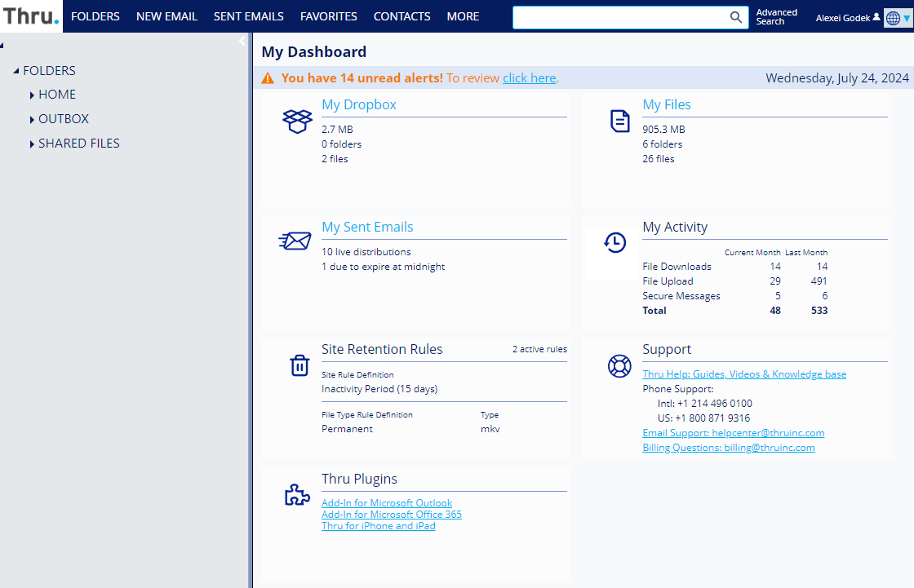Click the search magnifier icon
Image resolution: width=914 pixels, height=588 pixels.
point(735,17)
